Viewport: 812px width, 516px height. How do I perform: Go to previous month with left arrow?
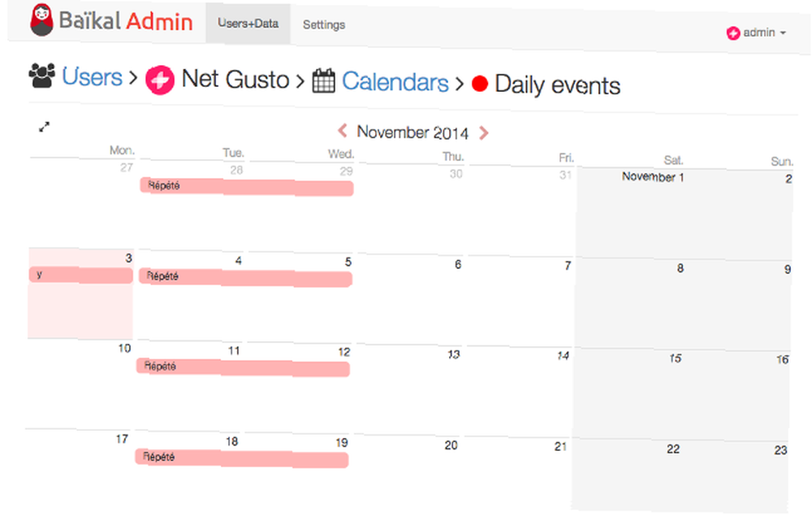(343, 131)
